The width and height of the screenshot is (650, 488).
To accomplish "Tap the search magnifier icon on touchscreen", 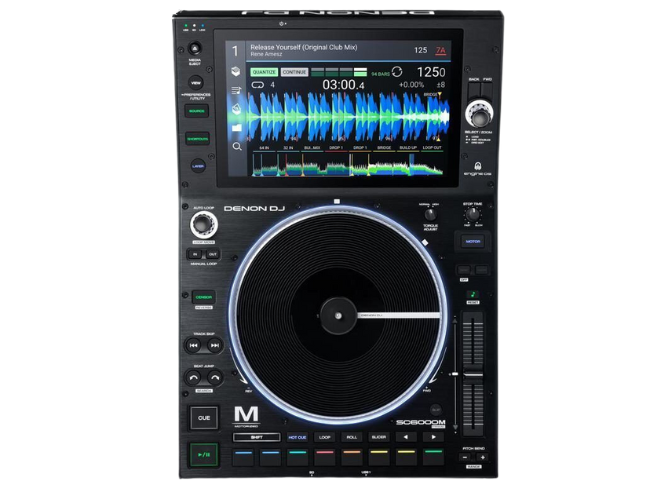I will [x=237, y=146].
